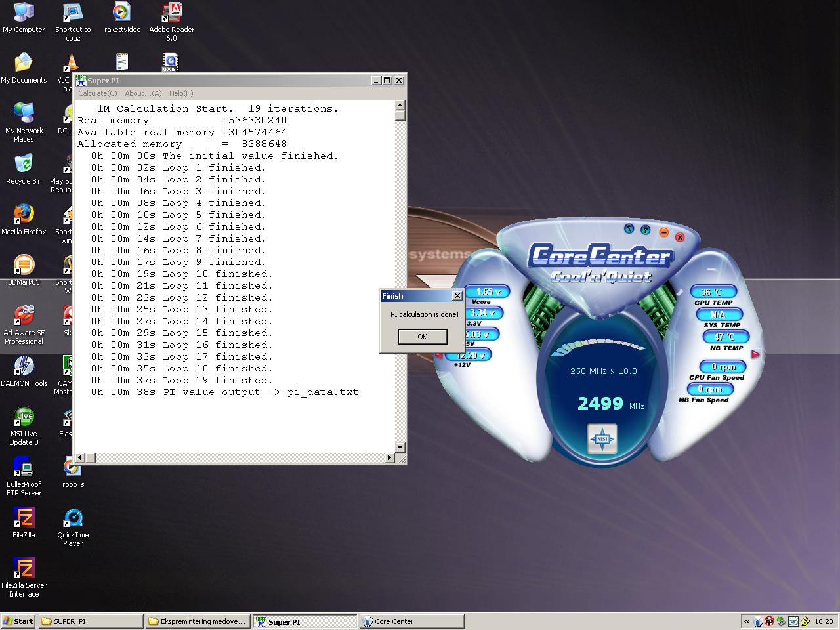The height and width of the screenshot is (630, 840).
Task: Open MSI Live Update 3 icon
Action: click(x=24, y=426)
